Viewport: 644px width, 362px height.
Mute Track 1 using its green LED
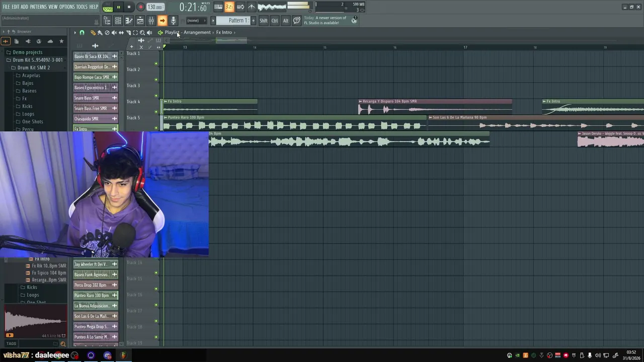click(156, 63)
